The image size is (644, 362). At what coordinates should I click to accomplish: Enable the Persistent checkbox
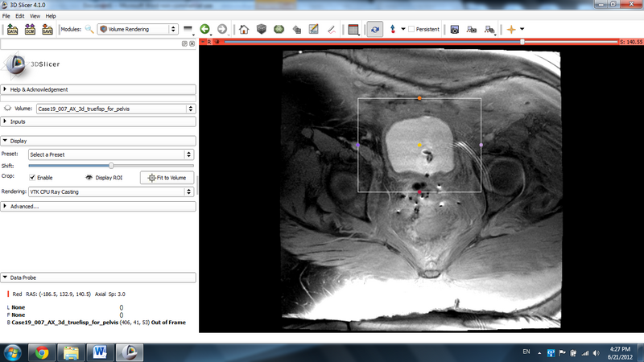point(411,30)
